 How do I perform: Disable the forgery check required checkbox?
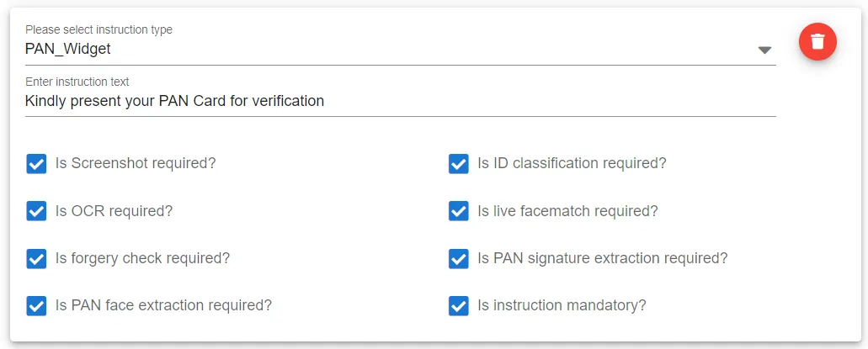(36, 258)
